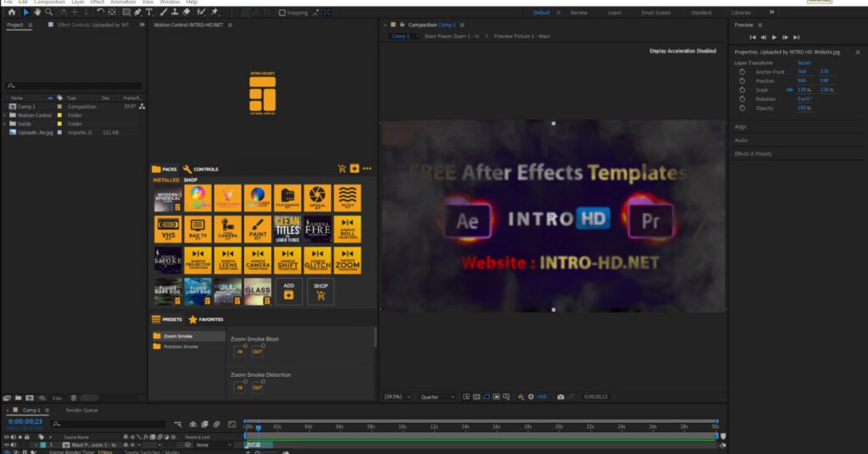Image resolution: width=868 pixels, height=454 pixels.
Task: Expand the Audio panel section
Action: pos(741,140)
